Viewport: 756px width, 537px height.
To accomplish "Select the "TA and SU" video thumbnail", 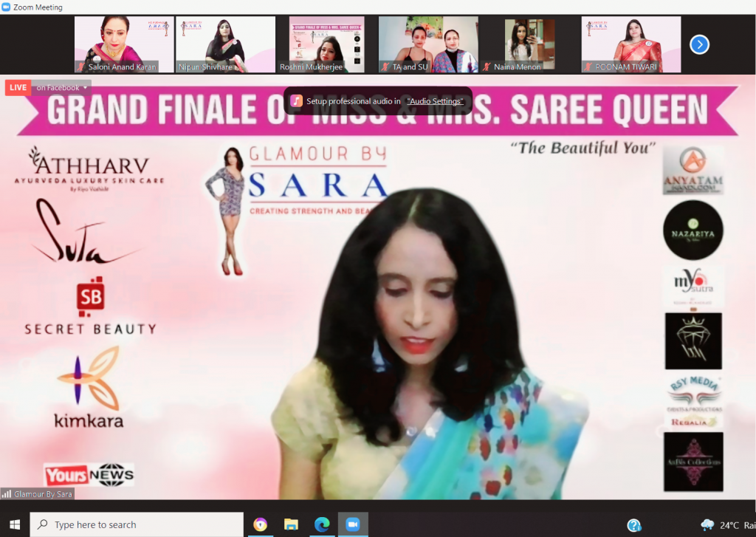I will coord(429,44).
